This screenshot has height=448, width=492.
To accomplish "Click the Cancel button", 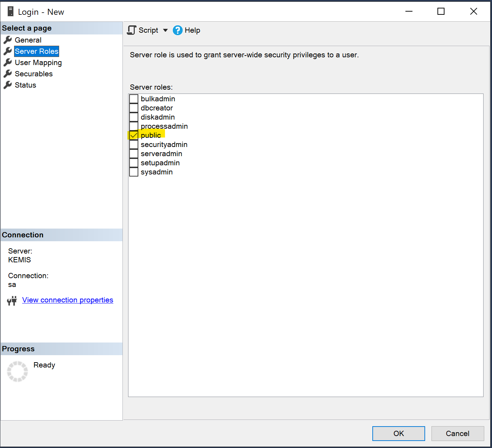I will coord(458,434).
